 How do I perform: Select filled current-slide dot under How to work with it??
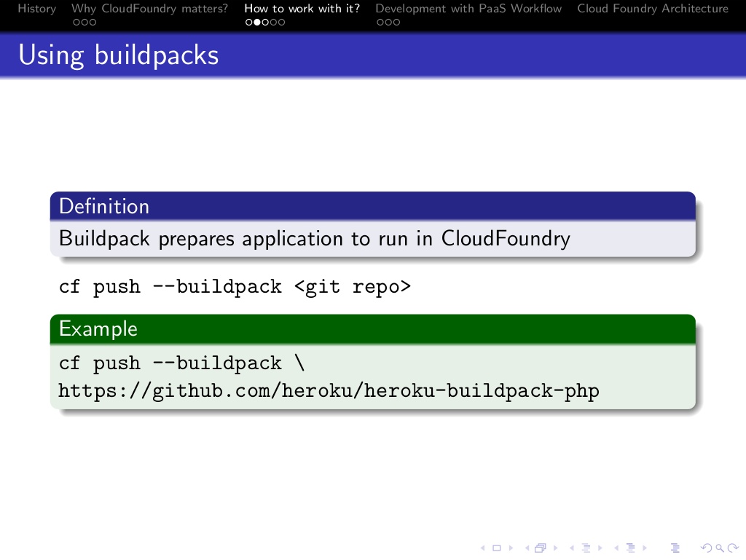coord(257,22)
